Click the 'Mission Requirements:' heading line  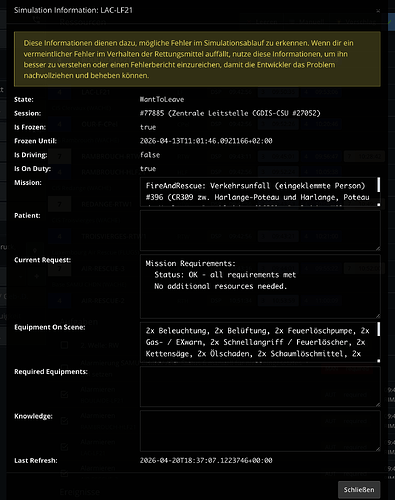(x=191, y=264)
